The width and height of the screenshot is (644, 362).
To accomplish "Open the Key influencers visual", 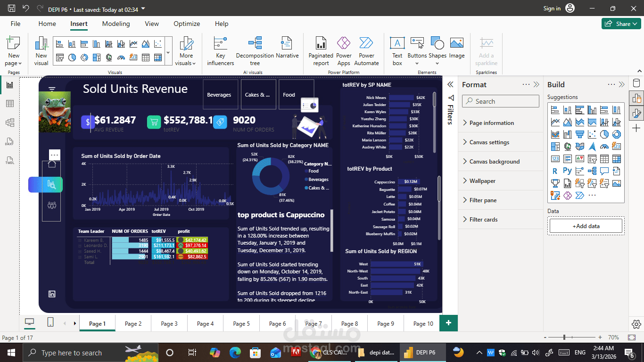I will 220,51.
